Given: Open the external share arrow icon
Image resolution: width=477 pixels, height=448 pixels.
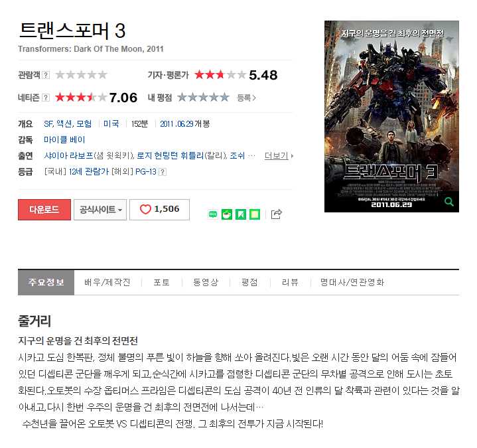Looking at the screenshot, I should click(x=276, y=214).
